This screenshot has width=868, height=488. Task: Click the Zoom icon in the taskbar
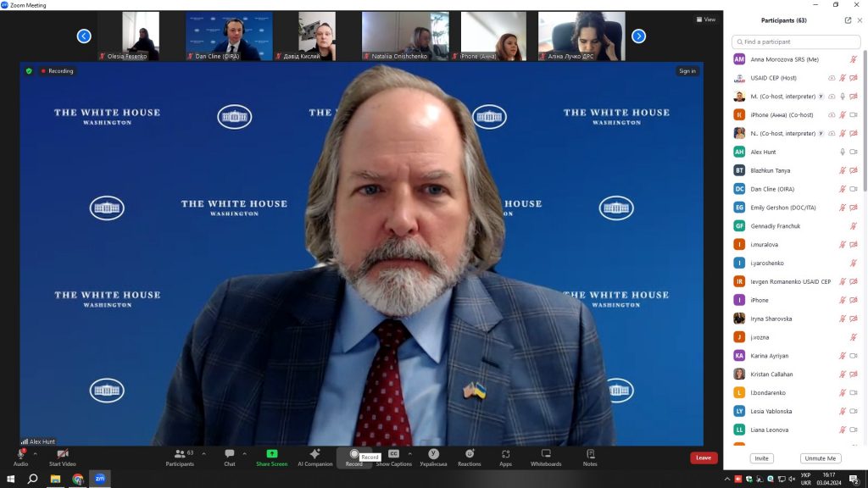point(100,479)
